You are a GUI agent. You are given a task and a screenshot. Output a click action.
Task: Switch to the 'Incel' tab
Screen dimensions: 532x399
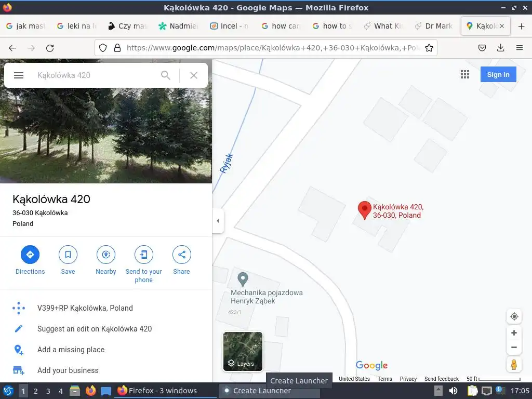(230, 26)
